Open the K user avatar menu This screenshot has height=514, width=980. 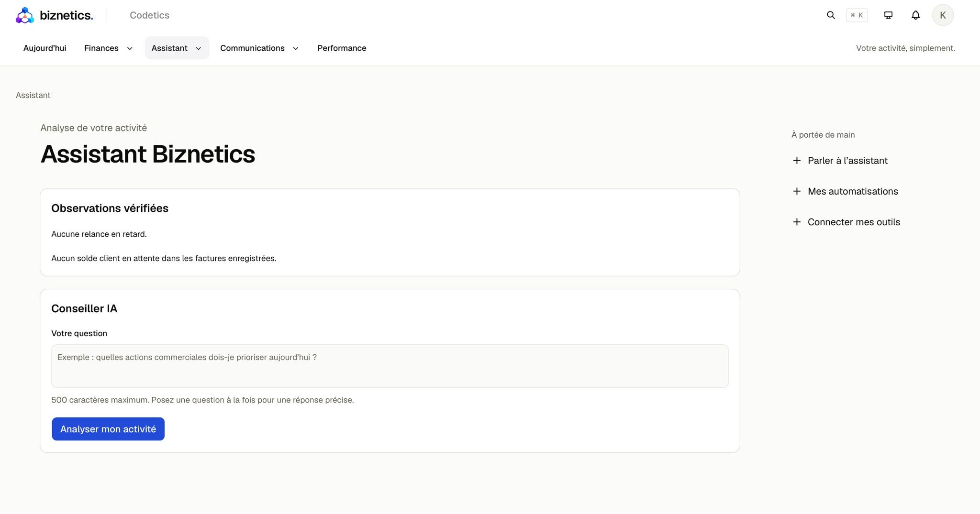[x=943, y=15]
